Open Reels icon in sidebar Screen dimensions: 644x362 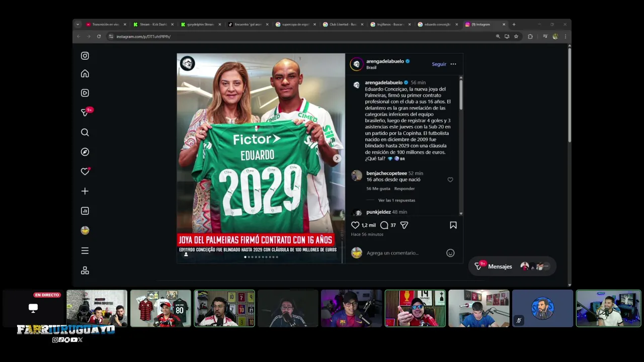pyautogui.click(x=85, y=93)
